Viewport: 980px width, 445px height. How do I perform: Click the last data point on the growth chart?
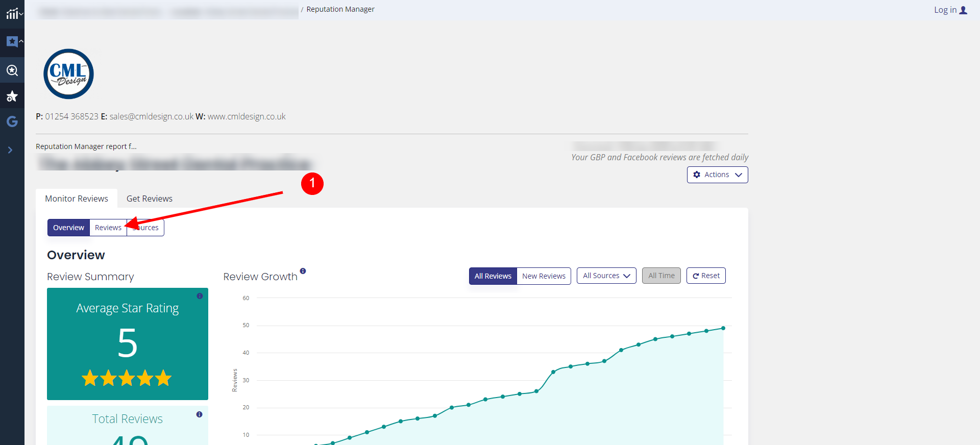(723, 328)
